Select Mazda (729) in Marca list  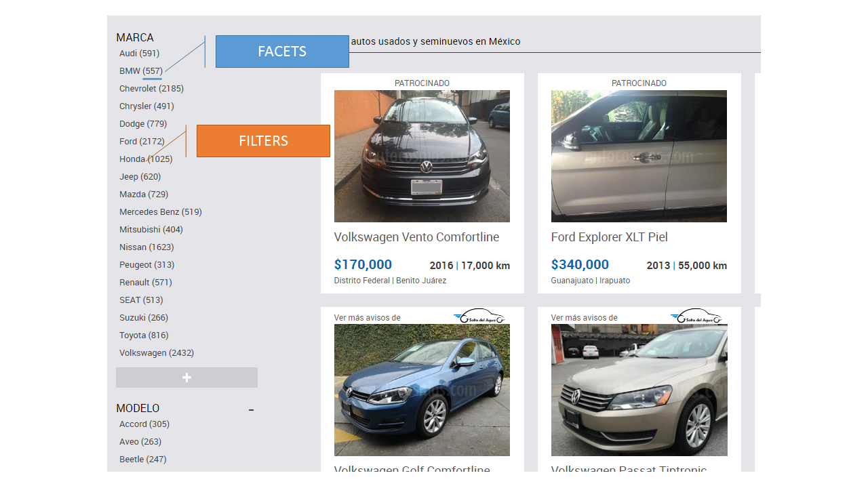(144, 195)
